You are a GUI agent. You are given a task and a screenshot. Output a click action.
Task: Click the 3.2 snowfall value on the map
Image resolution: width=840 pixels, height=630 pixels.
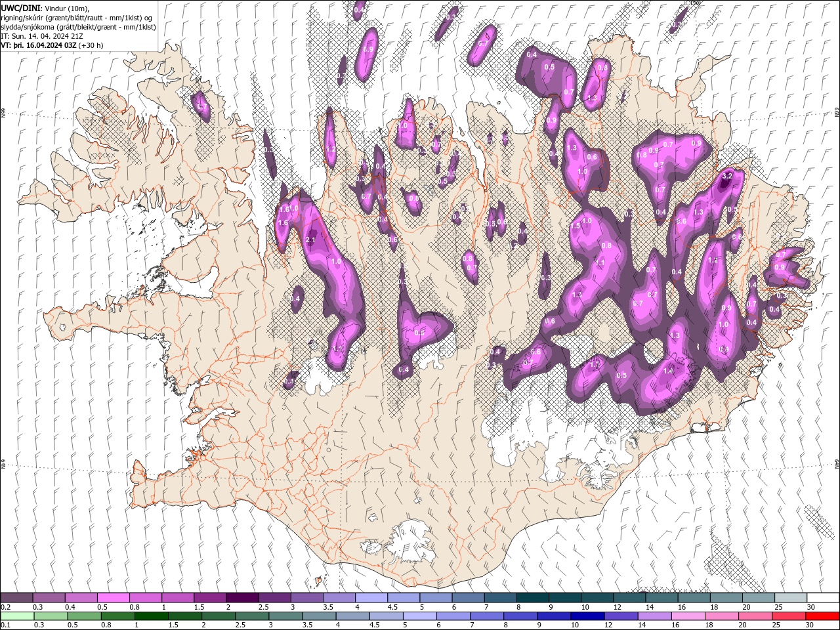click(x=727, y=177)
